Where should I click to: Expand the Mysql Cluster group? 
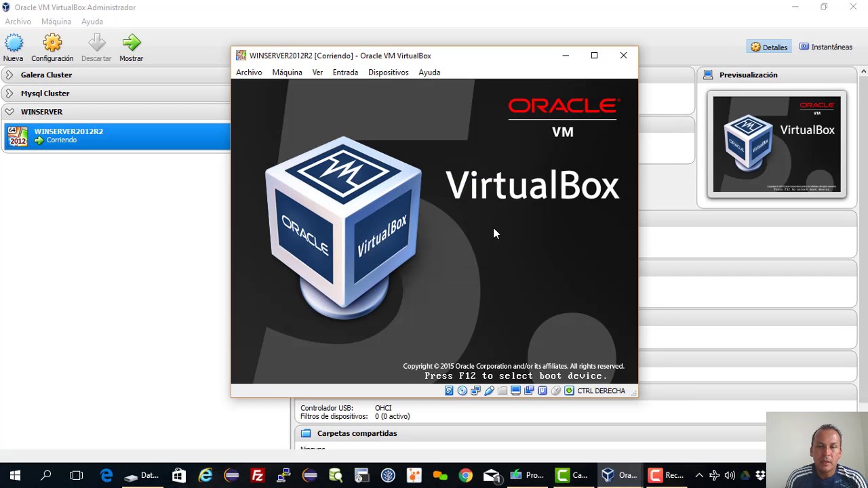click(x=9, y=94)
